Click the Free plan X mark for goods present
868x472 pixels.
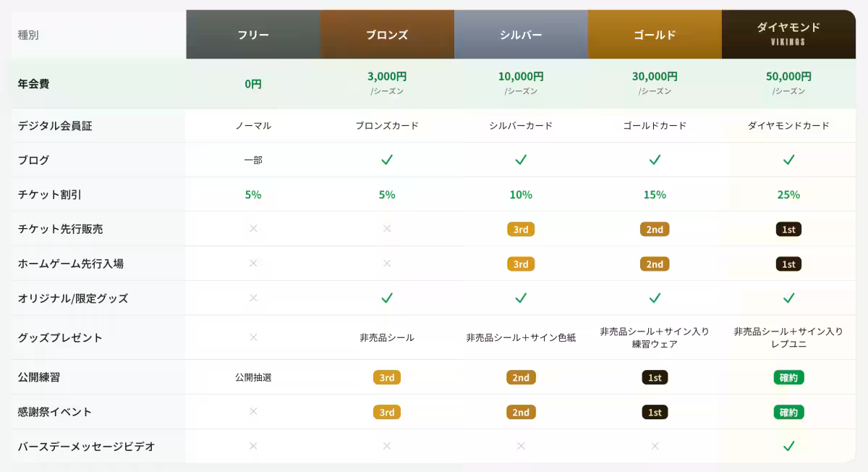coord(253,337)
